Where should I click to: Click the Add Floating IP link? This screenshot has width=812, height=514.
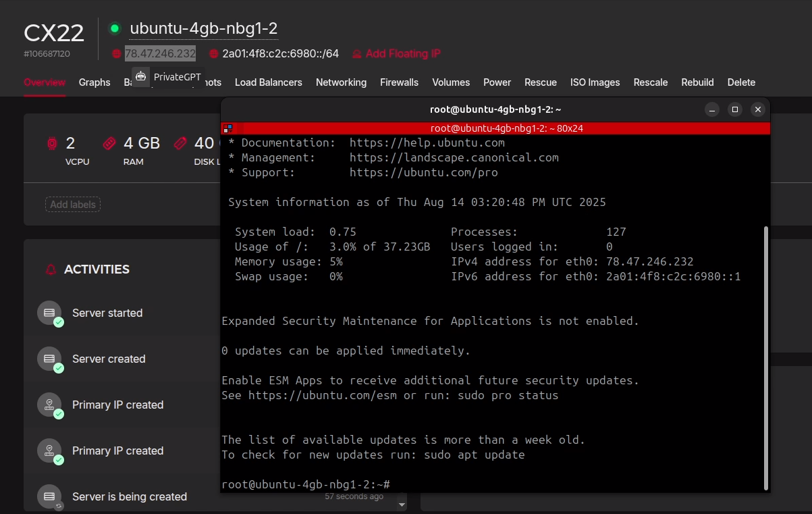(x=402, y=53)
